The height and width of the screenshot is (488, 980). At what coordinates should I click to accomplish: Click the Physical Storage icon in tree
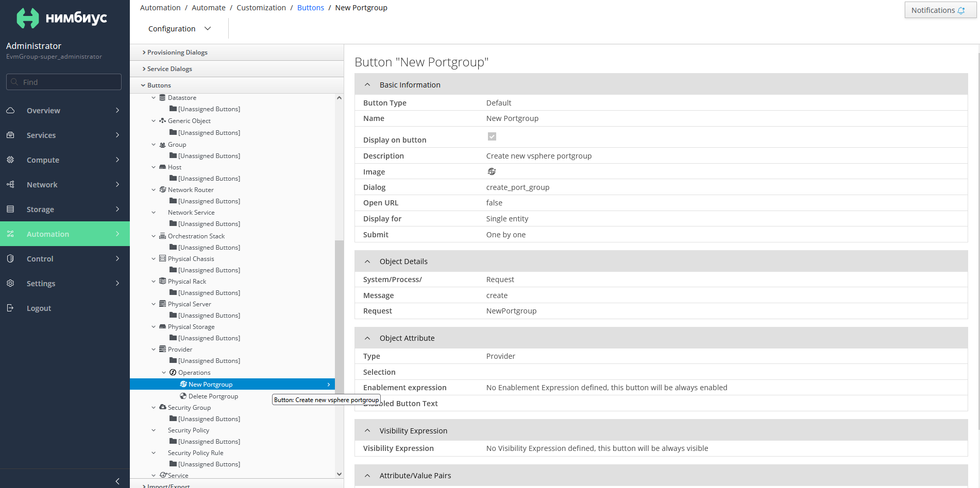tap(162, 326)
